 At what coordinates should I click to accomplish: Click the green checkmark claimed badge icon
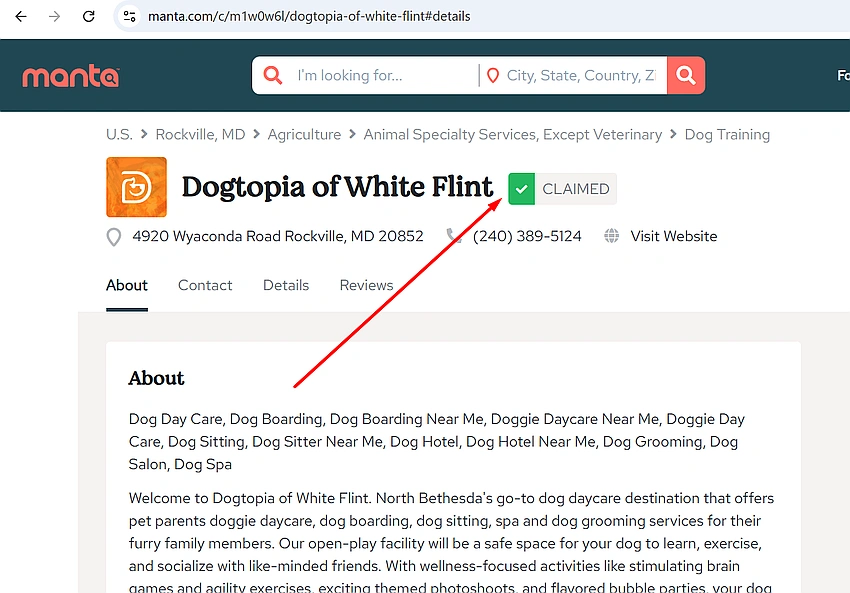[x=521, y=189]
